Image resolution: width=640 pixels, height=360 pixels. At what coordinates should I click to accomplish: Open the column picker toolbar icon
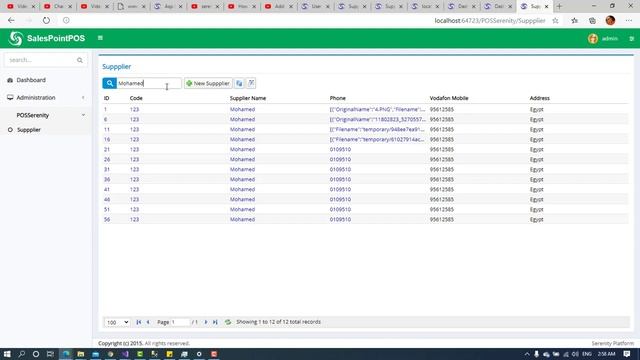[251, 83]
